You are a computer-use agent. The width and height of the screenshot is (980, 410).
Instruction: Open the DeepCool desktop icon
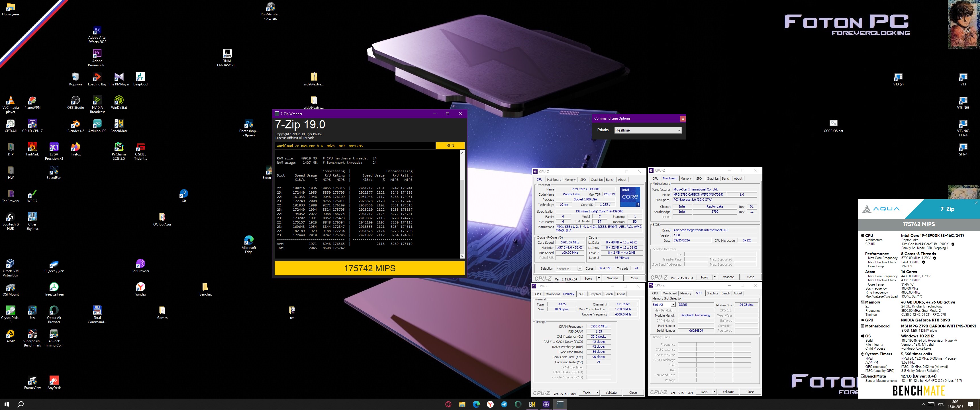pos(140,79)
